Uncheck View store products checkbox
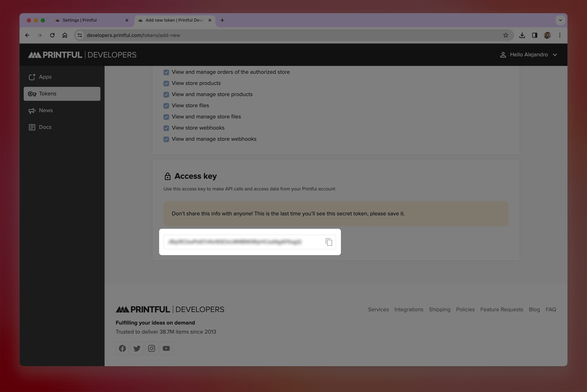Viewport: 587px width, 392px height. click(166, 83)
